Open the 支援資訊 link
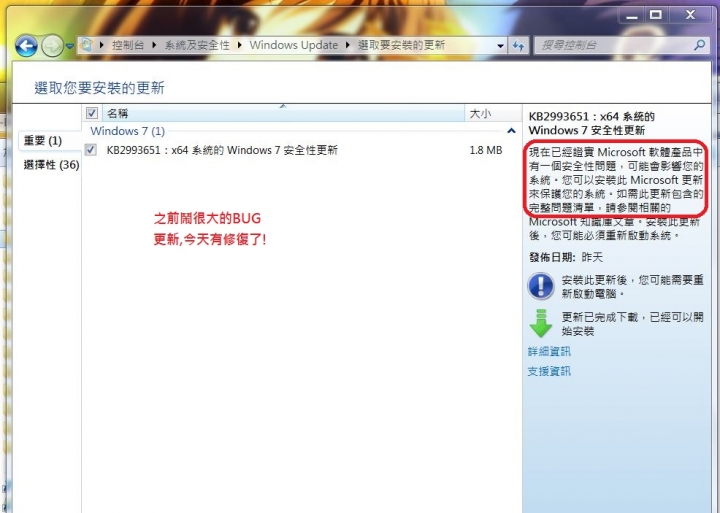The height and width of the screenshot is (513, 720). coord(549,372)
